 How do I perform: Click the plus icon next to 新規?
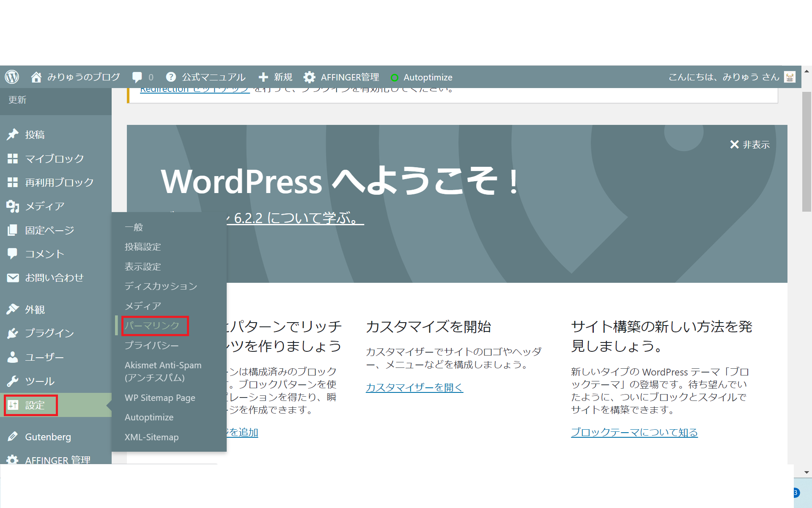point(263,77)
